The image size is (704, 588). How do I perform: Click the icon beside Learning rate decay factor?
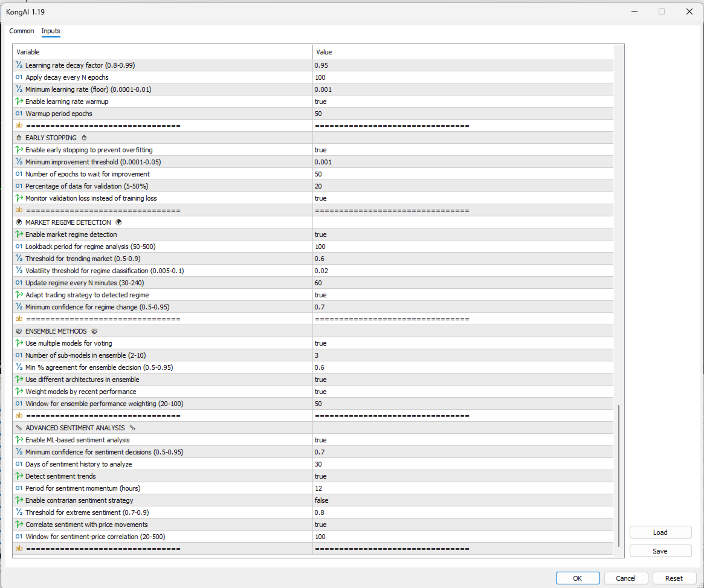(x=19, y=65)
